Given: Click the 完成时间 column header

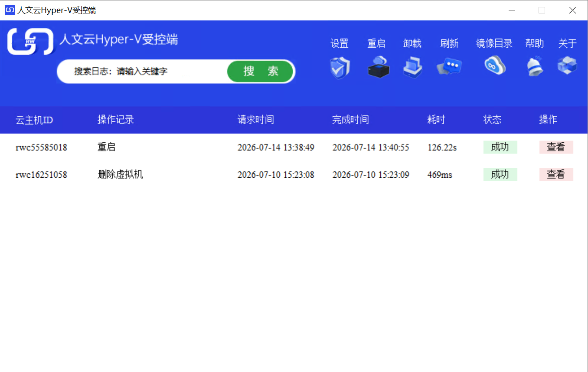Looking at the screenshot, I should click(350, 120).
